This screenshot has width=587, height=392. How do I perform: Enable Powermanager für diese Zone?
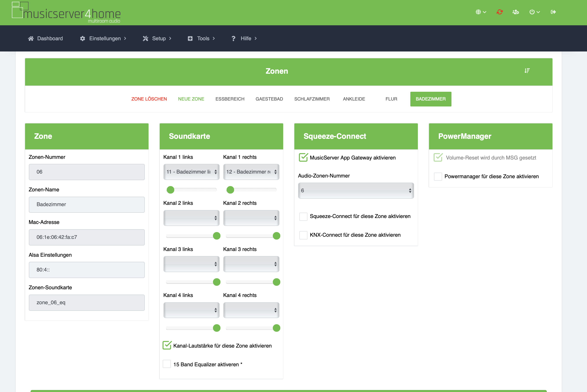[438, 176]
